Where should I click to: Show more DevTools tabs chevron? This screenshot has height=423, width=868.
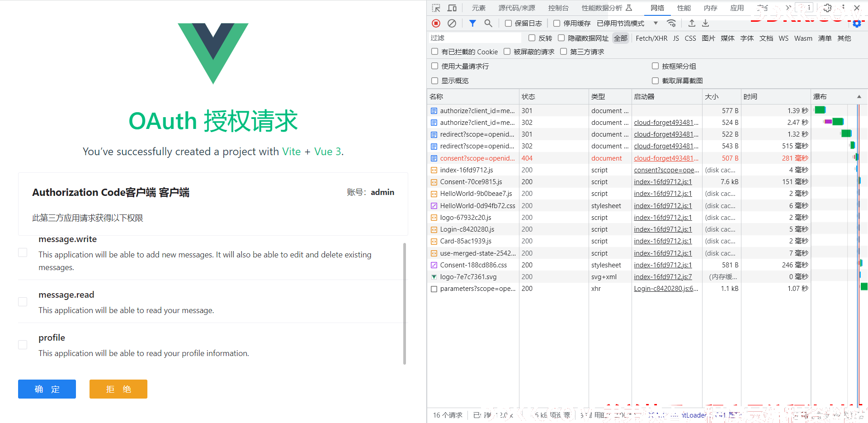(x=788, y=8)
